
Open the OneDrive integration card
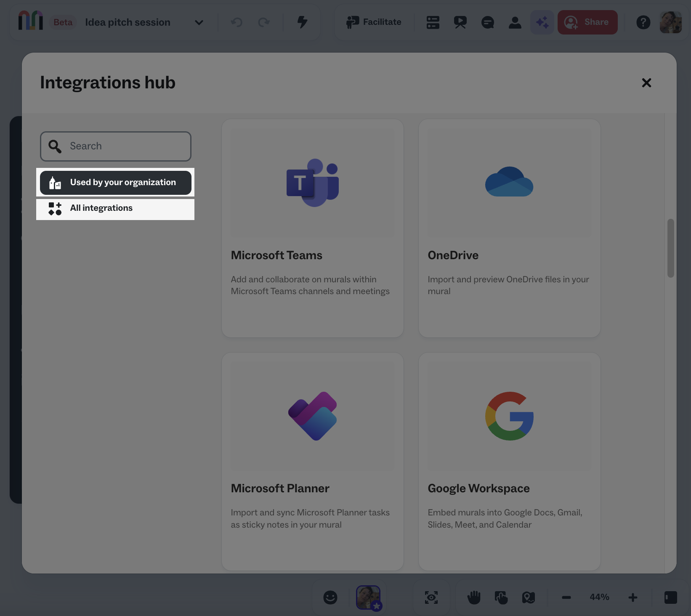510,228
